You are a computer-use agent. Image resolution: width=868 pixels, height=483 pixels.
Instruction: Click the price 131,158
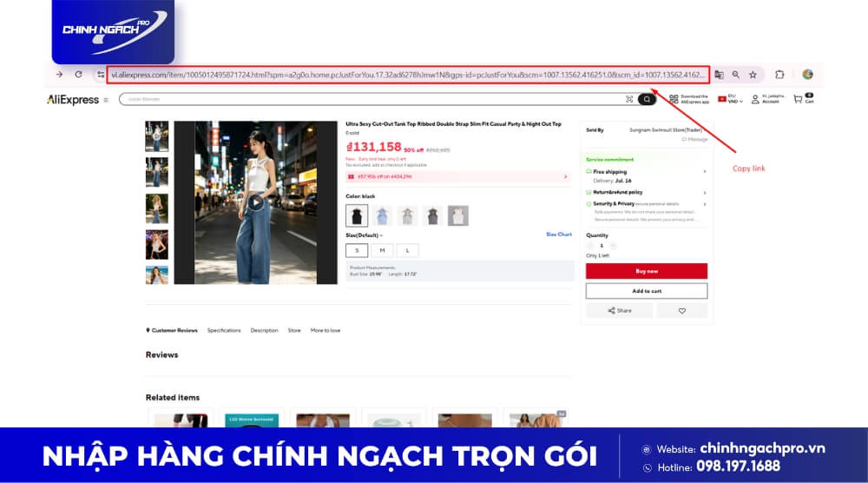(x=373, y=147)
